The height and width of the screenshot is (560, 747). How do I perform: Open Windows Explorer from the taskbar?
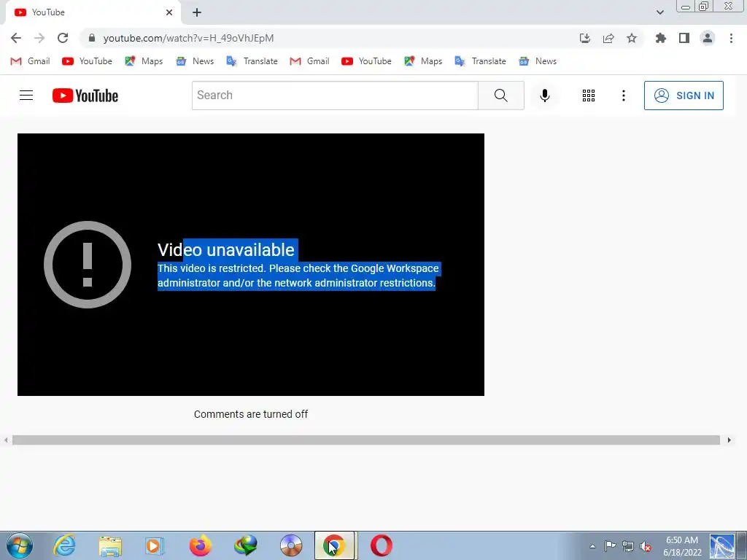coord(110,545)
